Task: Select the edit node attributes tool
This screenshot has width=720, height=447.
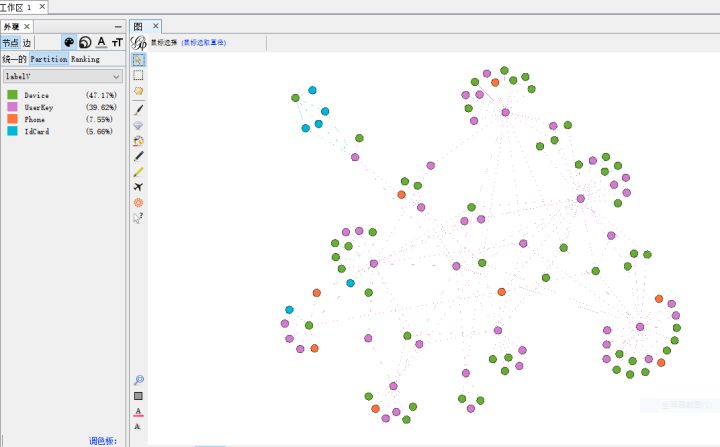Action: (138, 218)
